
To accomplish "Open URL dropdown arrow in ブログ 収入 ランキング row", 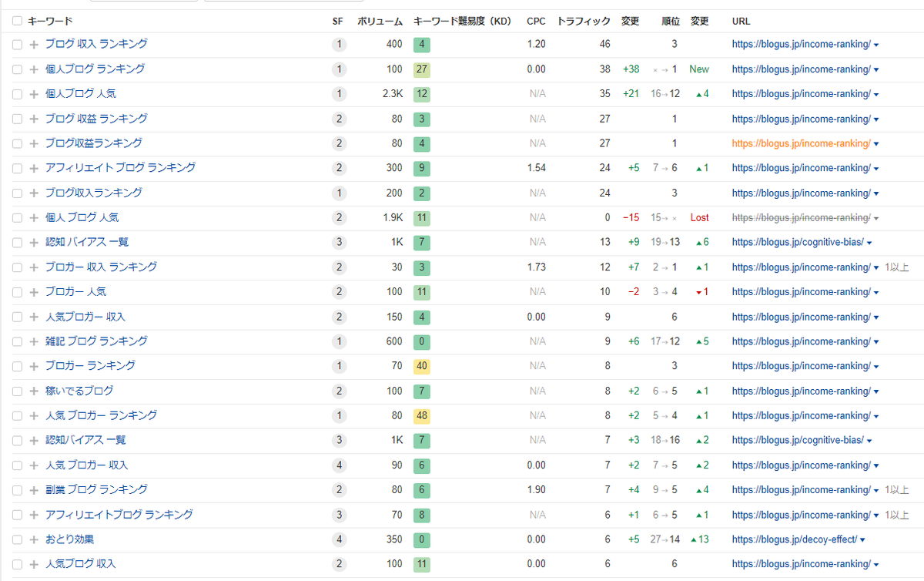I will pyautogui.click(x=876, y=45).
